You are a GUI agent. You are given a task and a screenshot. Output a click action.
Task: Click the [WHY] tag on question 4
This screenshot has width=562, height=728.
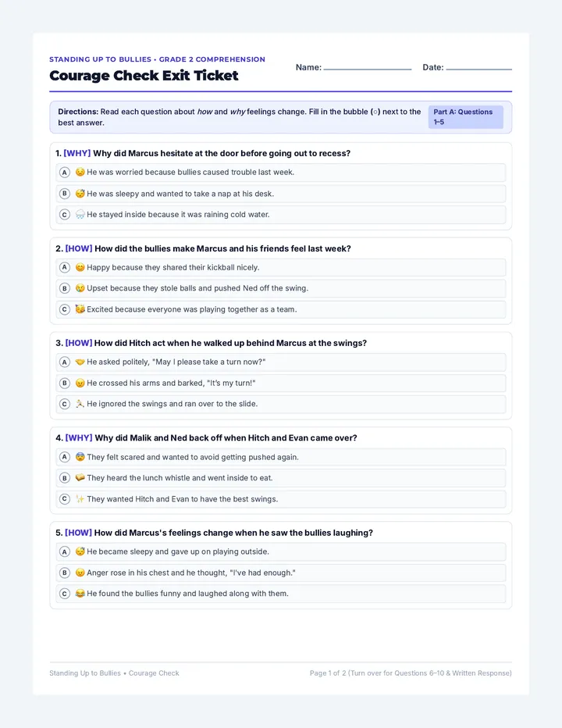79,438
